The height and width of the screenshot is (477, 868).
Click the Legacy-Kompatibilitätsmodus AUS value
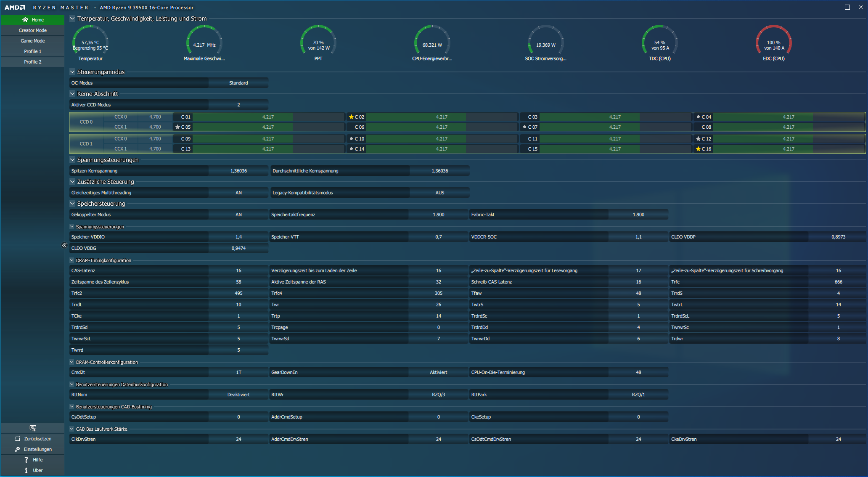point(439,193)
